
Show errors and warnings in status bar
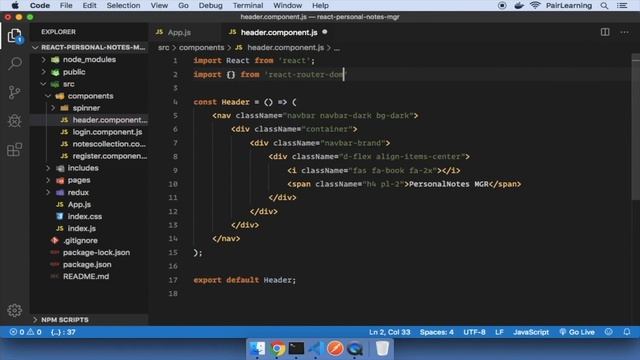(x=25, y=332)
